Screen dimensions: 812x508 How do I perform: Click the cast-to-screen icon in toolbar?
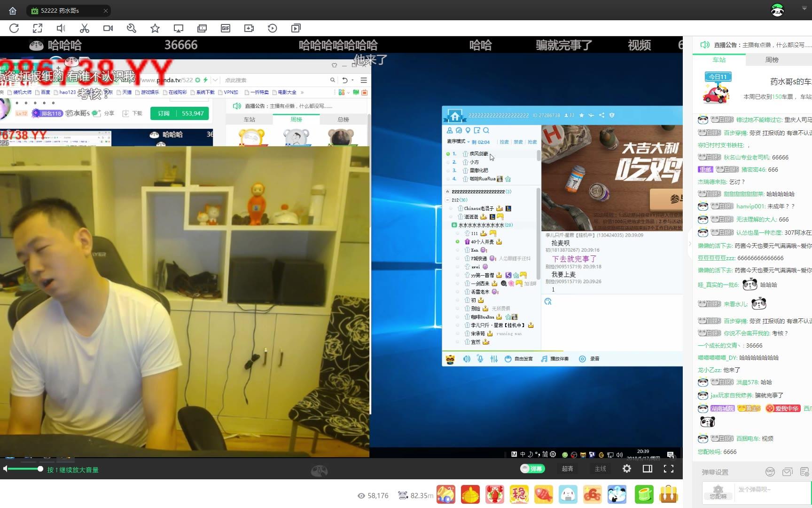coord(179,28)
